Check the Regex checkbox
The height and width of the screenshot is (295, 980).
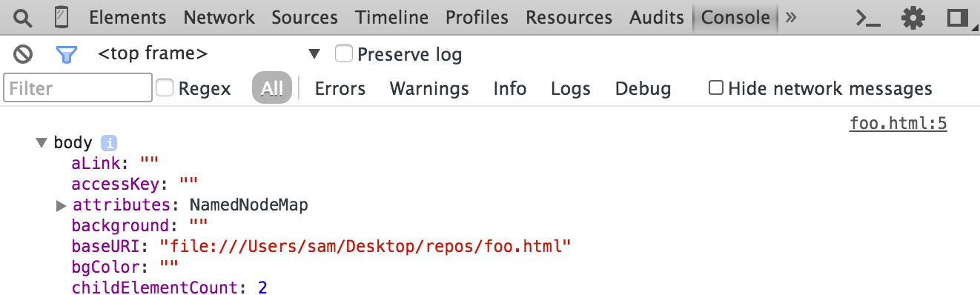(165, 88)
